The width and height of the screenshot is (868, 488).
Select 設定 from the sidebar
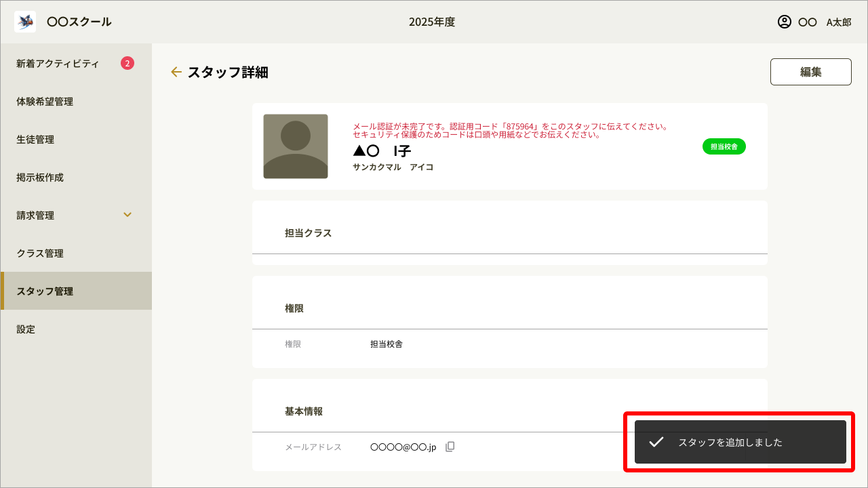tap(25, 329)
